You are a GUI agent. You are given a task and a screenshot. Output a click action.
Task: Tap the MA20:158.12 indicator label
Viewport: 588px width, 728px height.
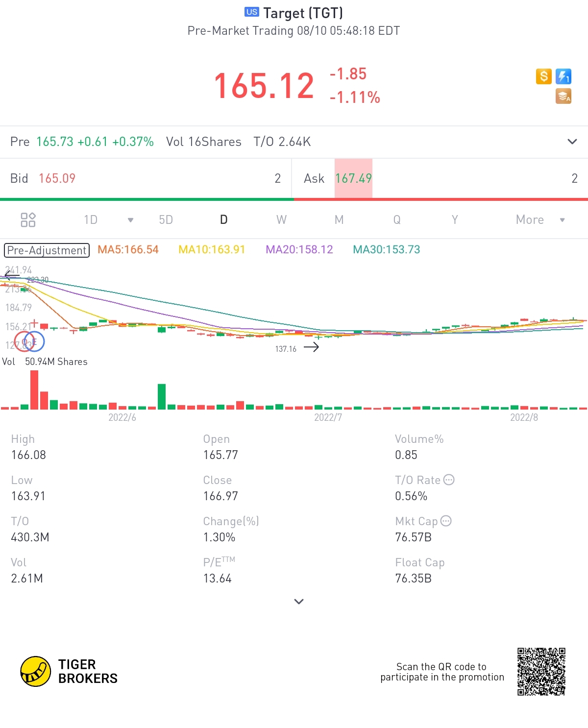coord(299,249)
